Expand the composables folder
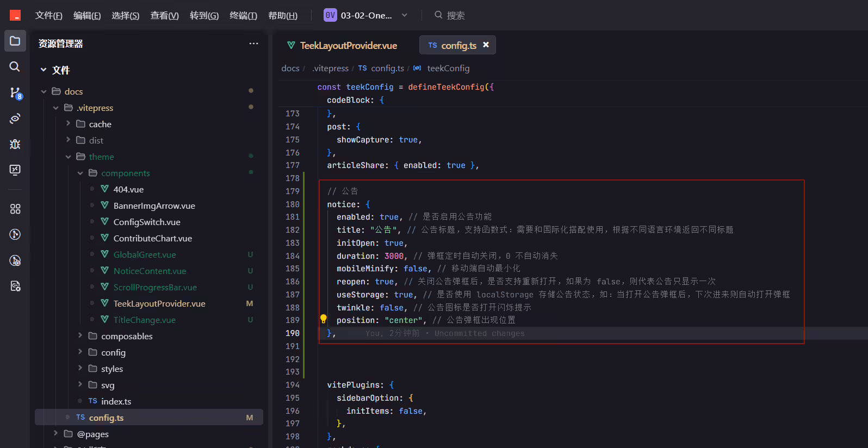This screenshot has height=448, width=868. tap(80, 335)
